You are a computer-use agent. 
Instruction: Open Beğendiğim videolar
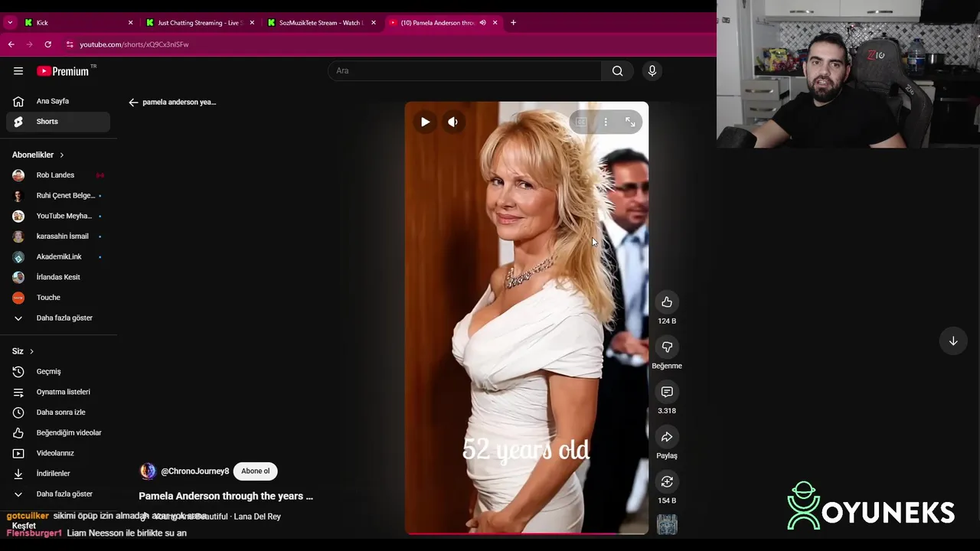click(58, 433)
